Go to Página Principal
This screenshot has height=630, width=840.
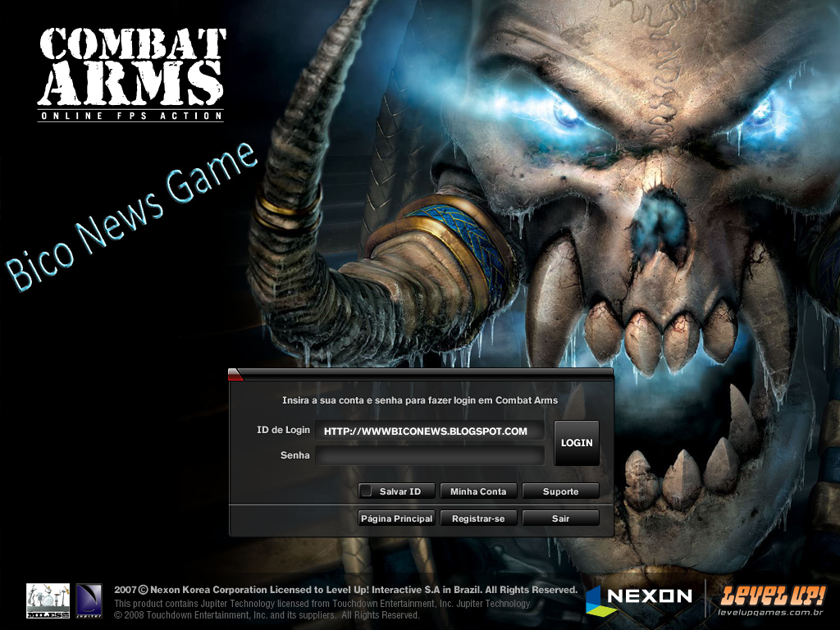[x=396, y=518]
